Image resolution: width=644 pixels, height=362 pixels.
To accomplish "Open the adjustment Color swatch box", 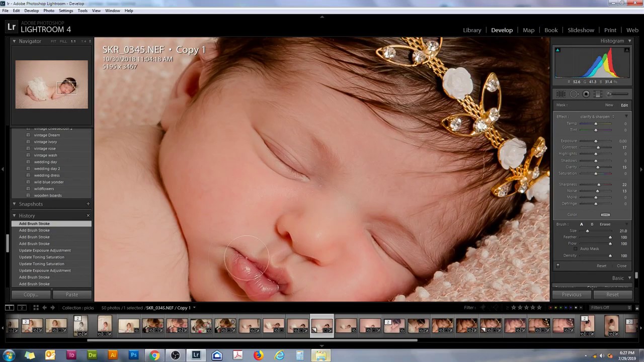I will 605,215.
